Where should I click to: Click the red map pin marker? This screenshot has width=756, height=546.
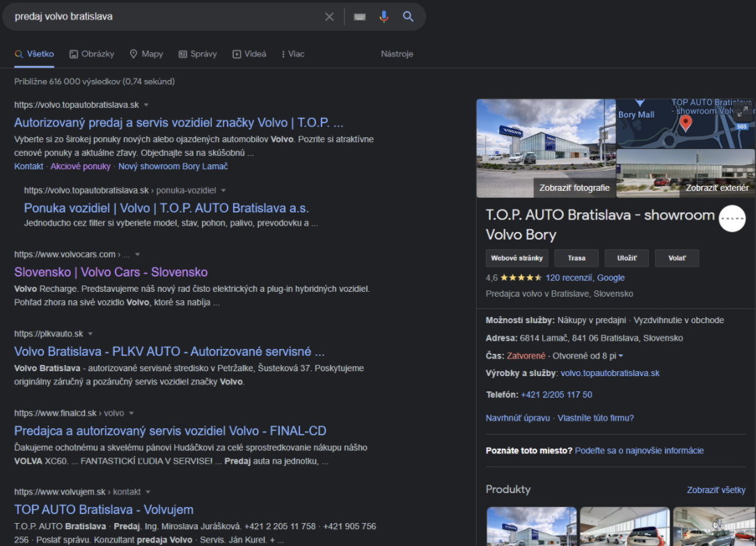(x=685, y=123)
